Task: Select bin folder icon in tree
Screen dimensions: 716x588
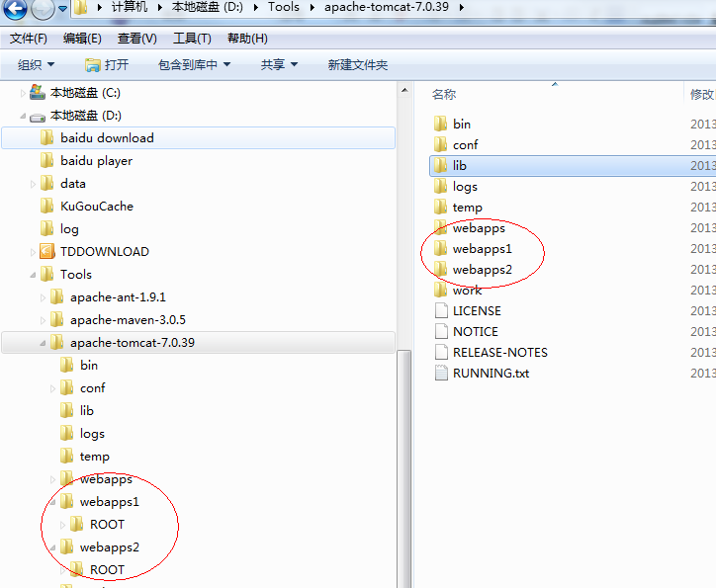Action: (66, 365)
